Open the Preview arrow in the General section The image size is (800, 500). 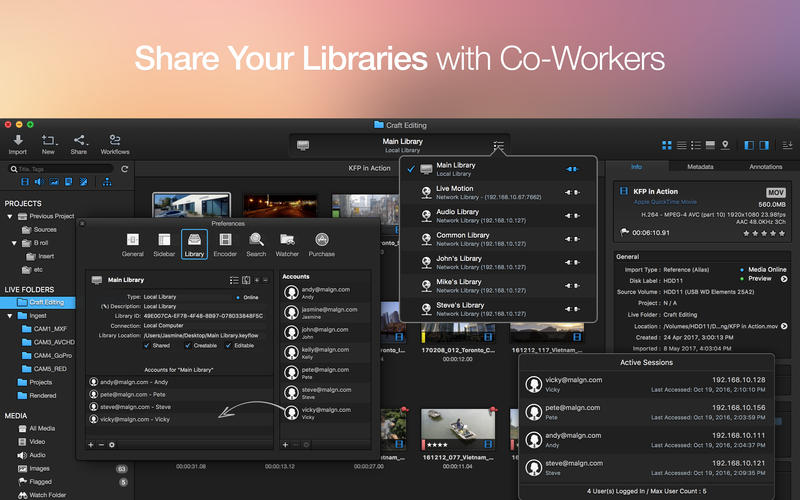(784, 279)
